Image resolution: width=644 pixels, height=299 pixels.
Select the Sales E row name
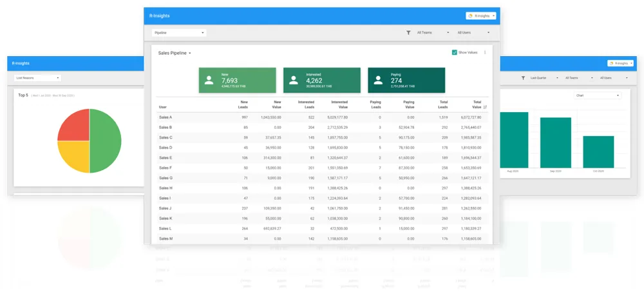(166, 158)
